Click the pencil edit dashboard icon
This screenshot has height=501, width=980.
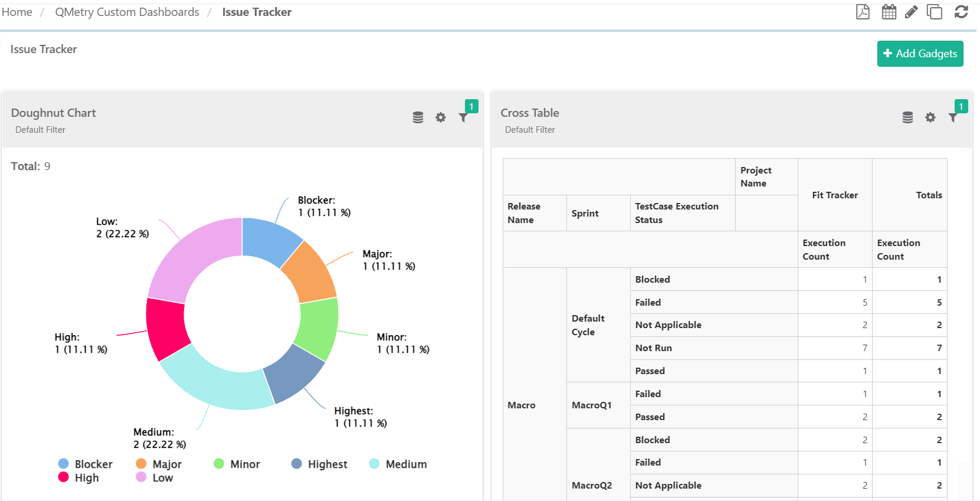coord(911,12)
